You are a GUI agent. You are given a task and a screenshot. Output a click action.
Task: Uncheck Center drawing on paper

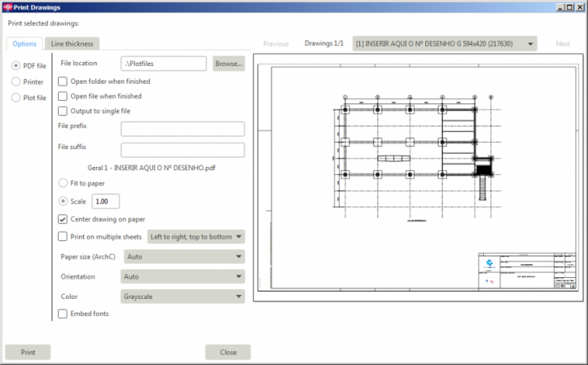click(x=63, y=219)
